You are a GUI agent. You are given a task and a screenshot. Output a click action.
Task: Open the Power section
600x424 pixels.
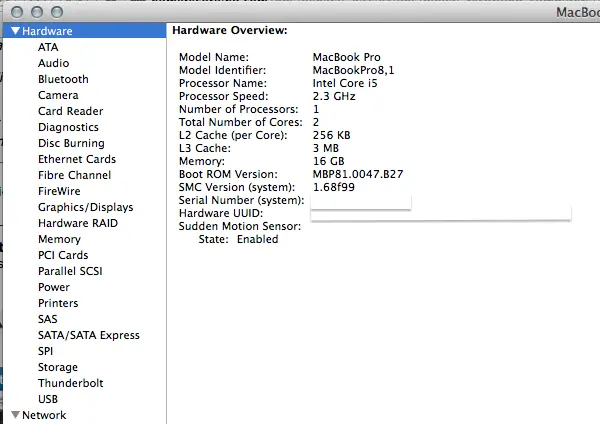coord(54,287)
